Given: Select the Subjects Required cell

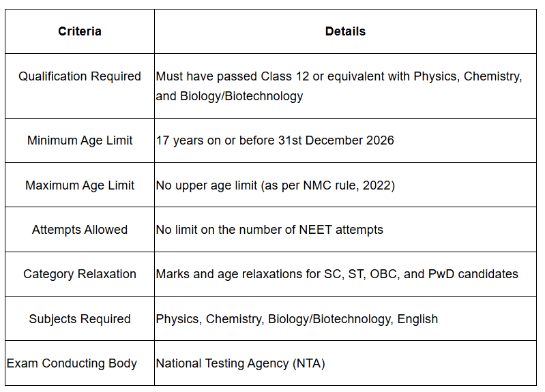Looking at the screenshot, I should [80, 319].
